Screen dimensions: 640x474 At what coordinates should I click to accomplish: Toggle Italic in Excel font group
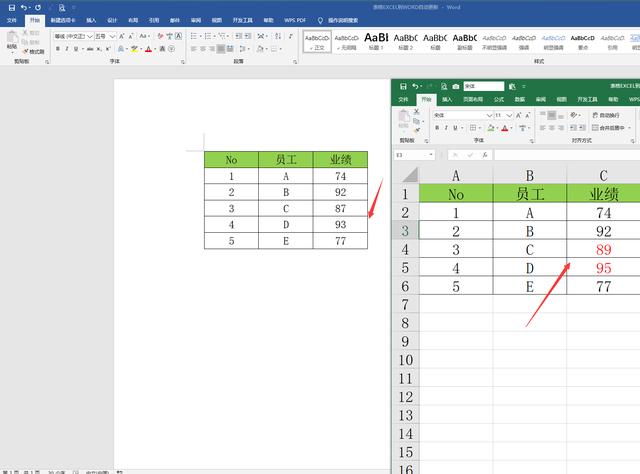click(446, 128)
